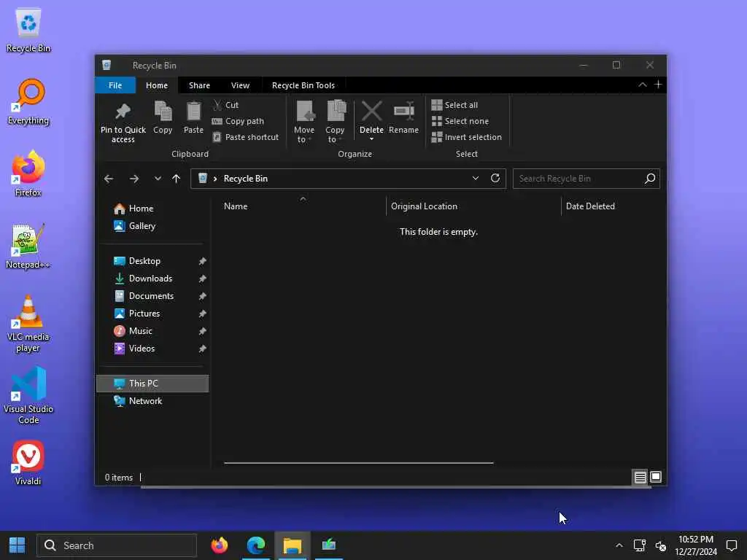The image size is (747, 560).
Task: Open Edge from the taskbar
Action: (256, 545)
